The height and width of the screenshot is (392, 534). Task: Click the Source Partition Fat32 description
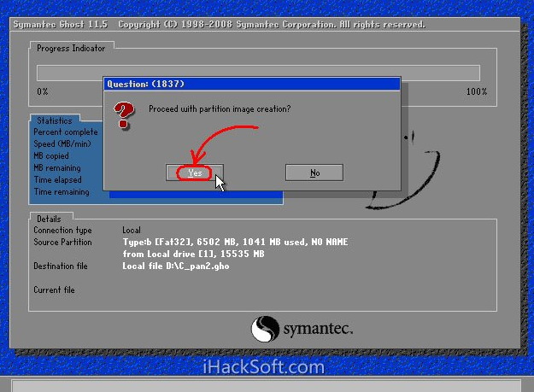(x=235, y=243)
